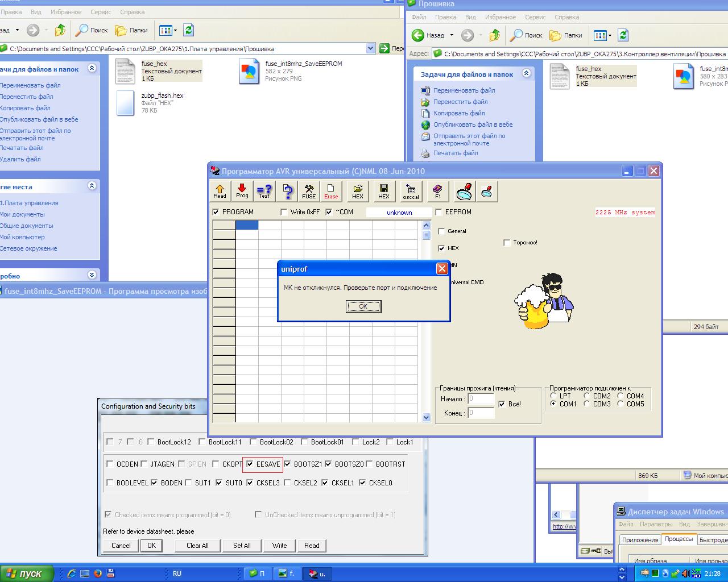Click the Read toolbar icon
Image resolution: width=728 pixels, height=582 pixels.
click(220, 191)
